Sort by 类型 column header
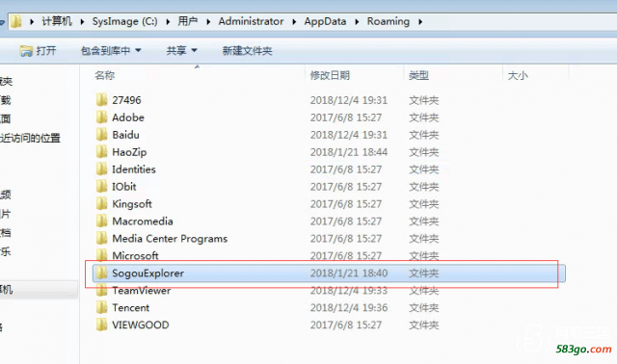Screen dimensions: 617x364 coord(418,75)
